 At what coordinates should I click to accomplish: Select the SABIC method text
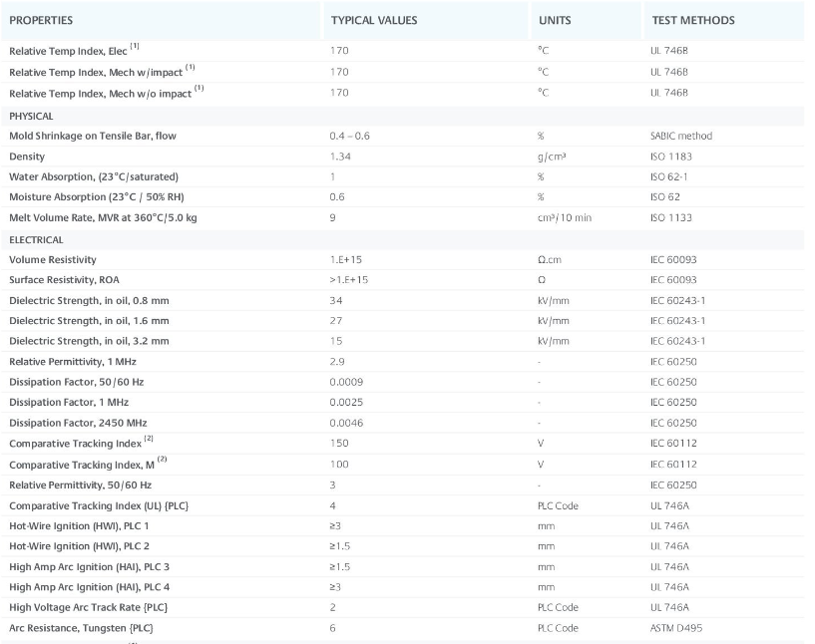[680, 136]
